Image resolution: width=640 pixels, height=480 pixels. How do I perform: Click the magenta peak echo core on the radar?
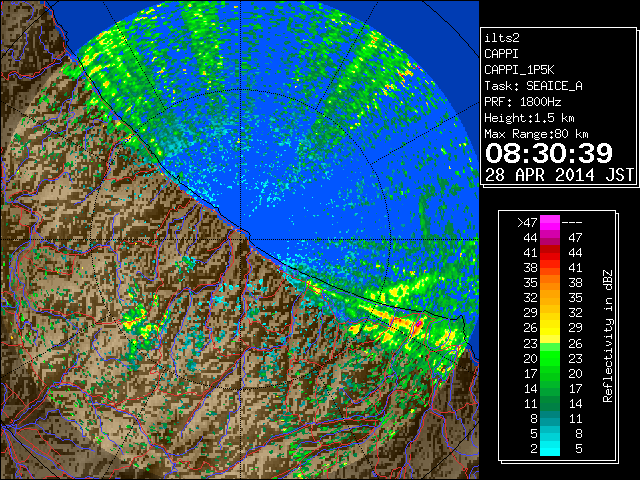[x=418, y=325]
